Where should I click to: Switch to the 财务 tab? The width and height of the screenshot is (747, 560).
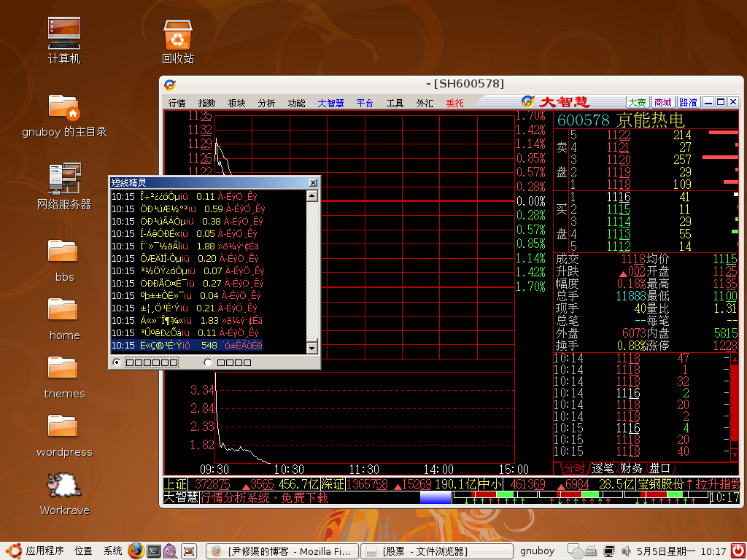pos(631,469)
